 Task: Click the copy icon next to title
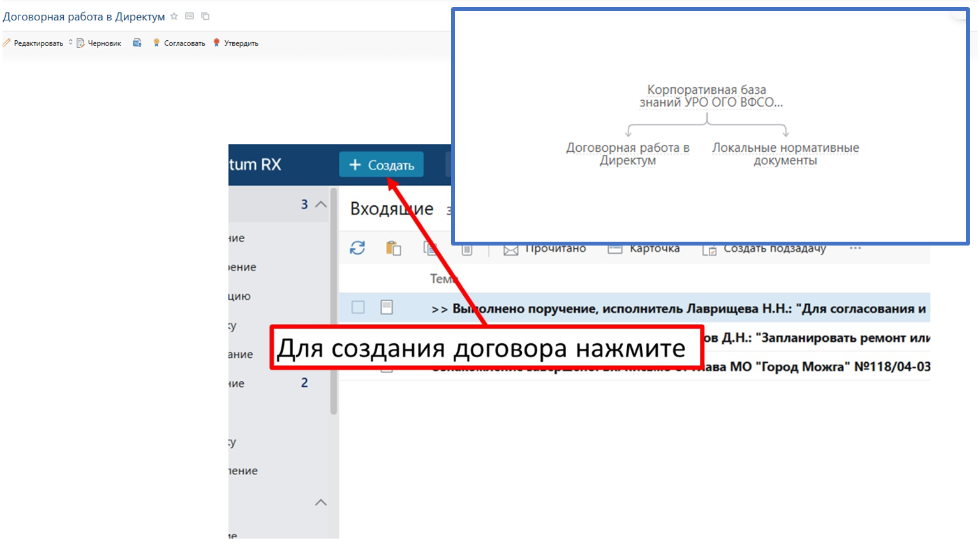[x=205, y=17]
